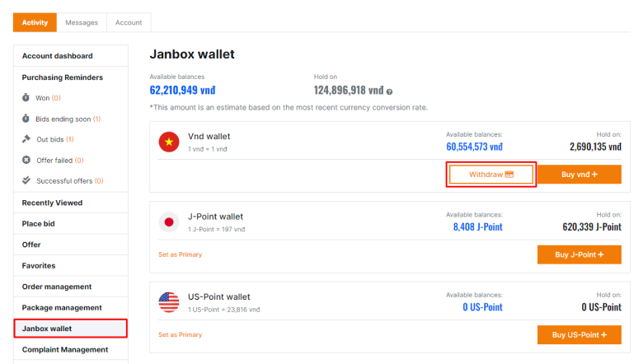Withdraw from the Vnd wallet
Viewport: 643px width, 364px height.
coord(491,175)
